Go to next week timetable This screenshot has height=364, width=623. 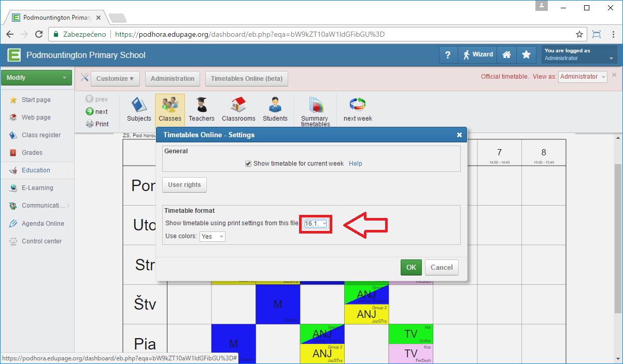pos(358,109)
